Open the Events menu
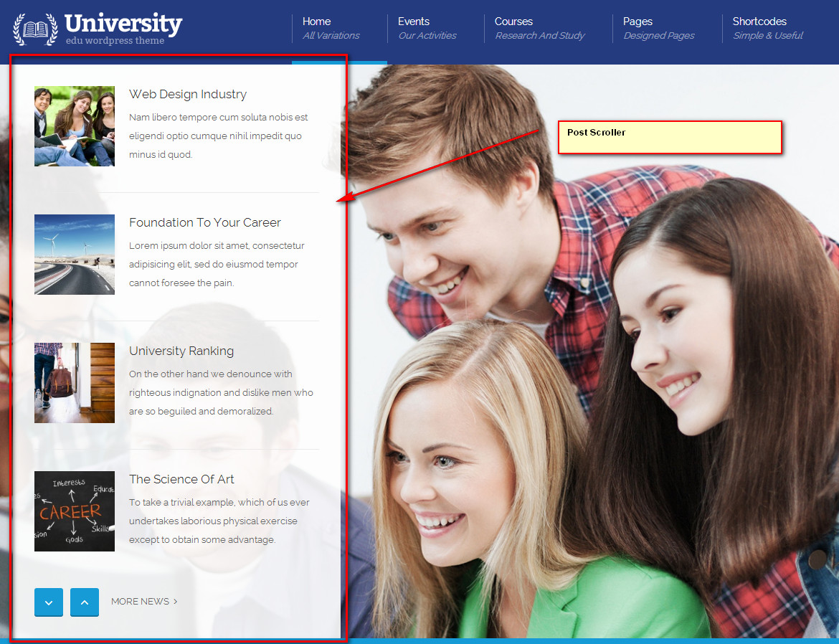This screenshot has height=644, width=839. coord(414,22)
